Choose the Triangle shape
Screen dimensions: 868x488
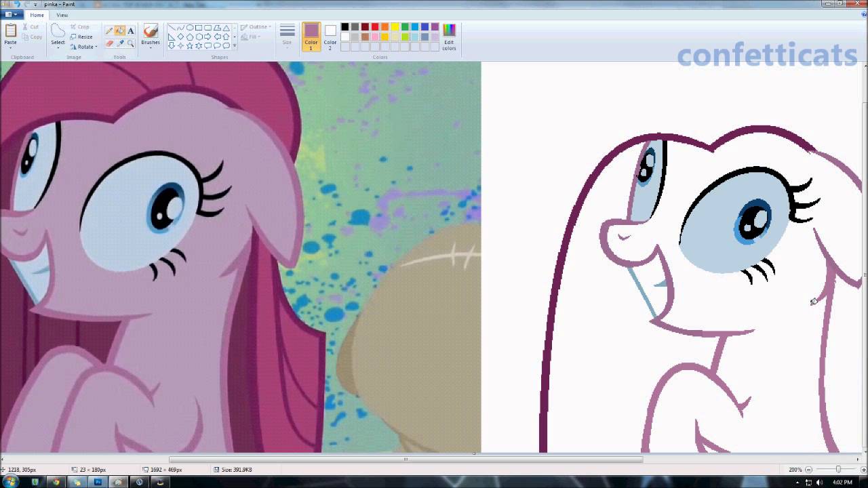[x=226, y=27]
